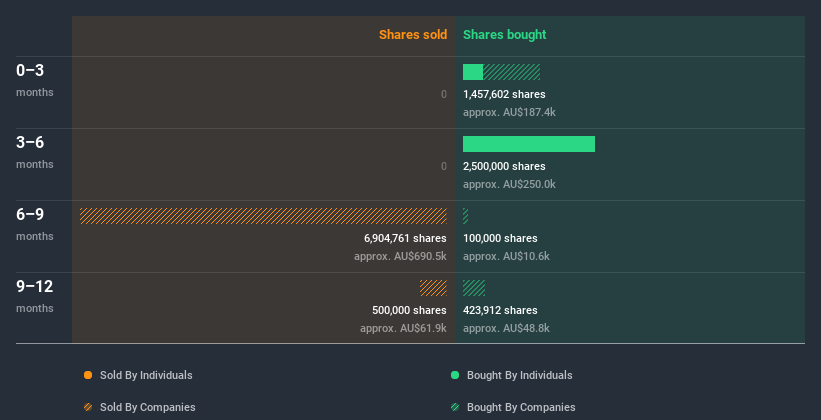Screen dimensions: 821x420
Task: Click the solid green bar in 0–3 months
Action: [x=473, y=72]
